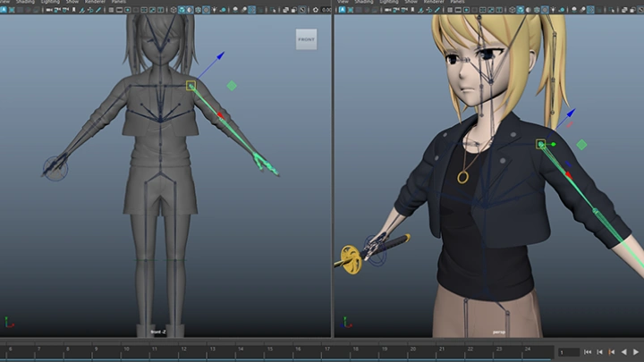644x362 pixels.
Task: Toggle Use Default Material in front view
Action: [190, 10]
